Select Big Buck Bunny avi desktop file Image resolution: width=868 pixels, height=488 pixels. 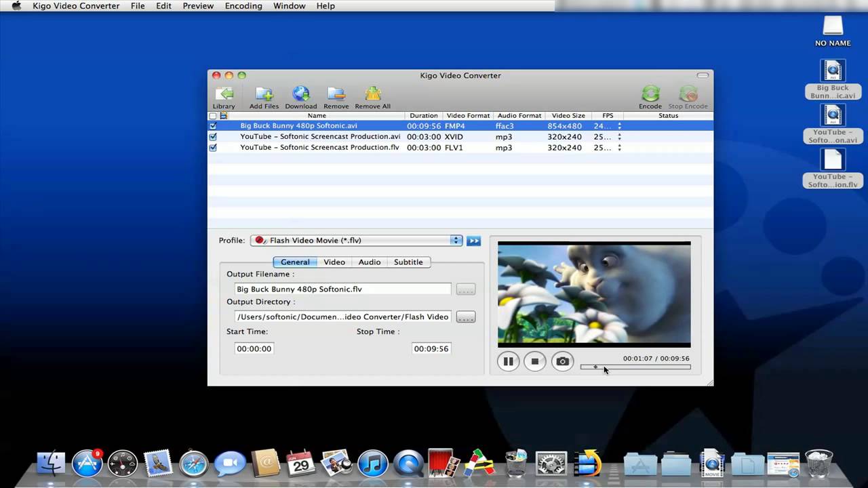point(833,79)
